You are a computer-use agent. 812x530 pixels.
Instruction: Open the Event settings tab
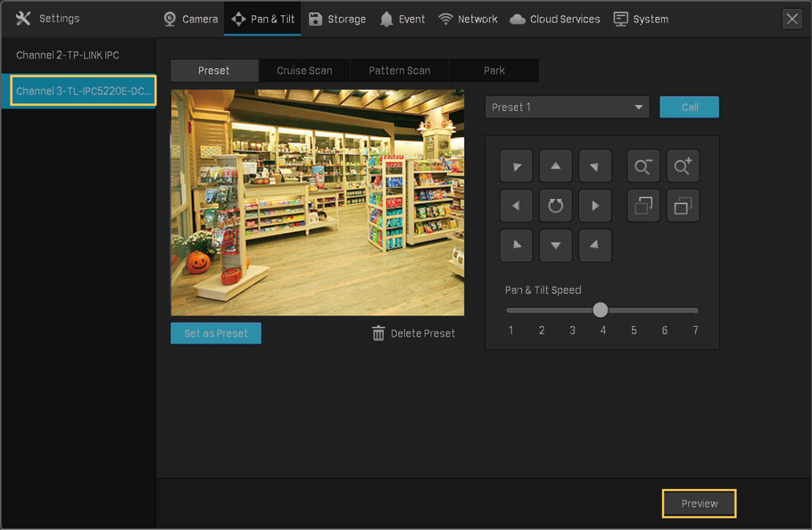coord(402,19)
